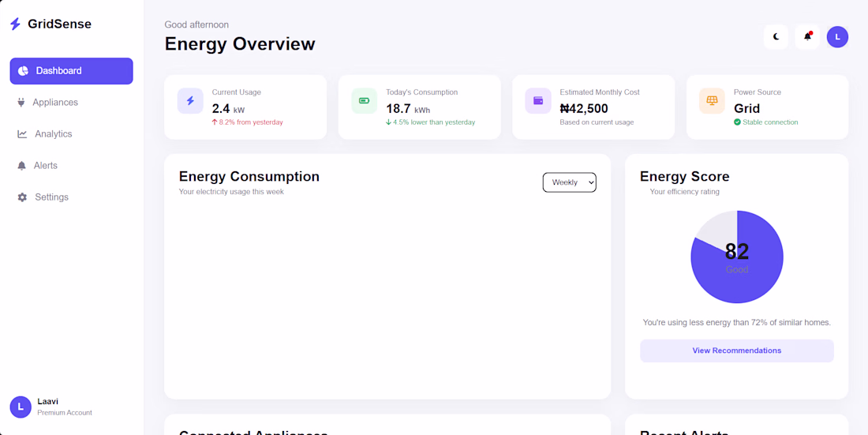
Task: Toggle dark mode with moon icon
Action: pyautogui.click(x=776, y=37)
